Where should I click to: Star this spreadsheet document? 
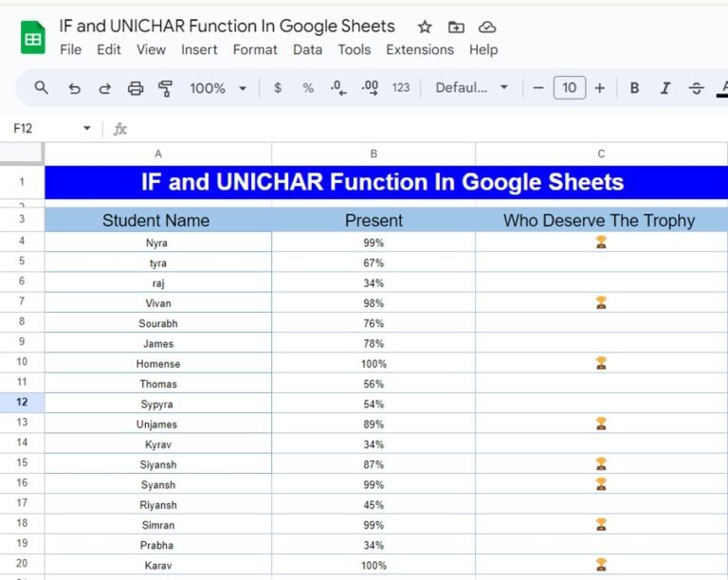425,27
